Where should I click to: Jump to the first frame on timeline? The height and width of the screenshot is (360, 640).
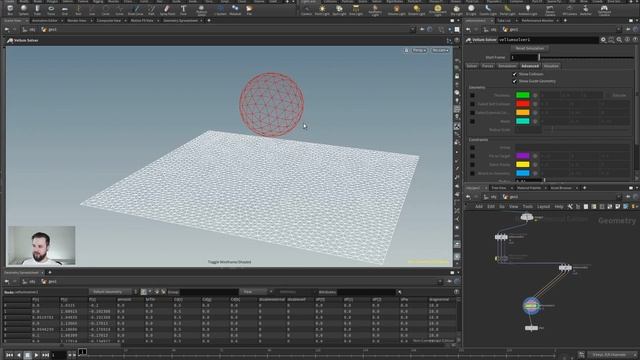(9, 355)
